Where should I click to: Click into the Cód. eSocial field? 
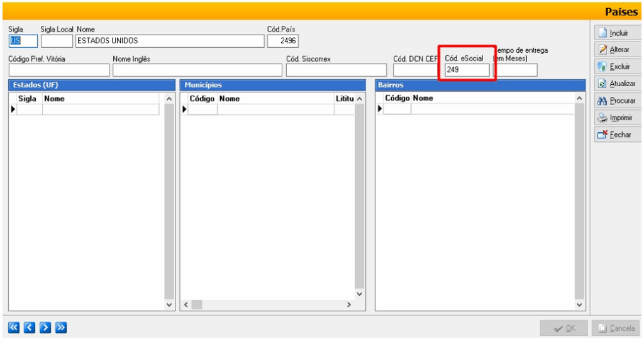[466, 70]
